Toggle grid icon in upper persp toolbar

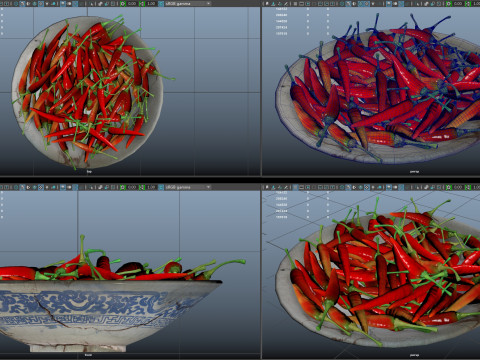point(295,4)
